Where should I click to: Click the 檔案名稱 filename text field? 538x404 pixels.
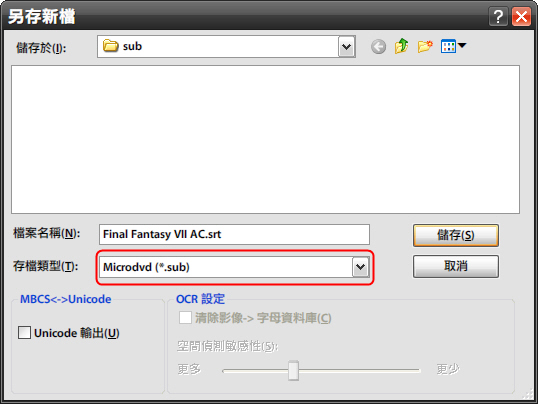(234, 234)
